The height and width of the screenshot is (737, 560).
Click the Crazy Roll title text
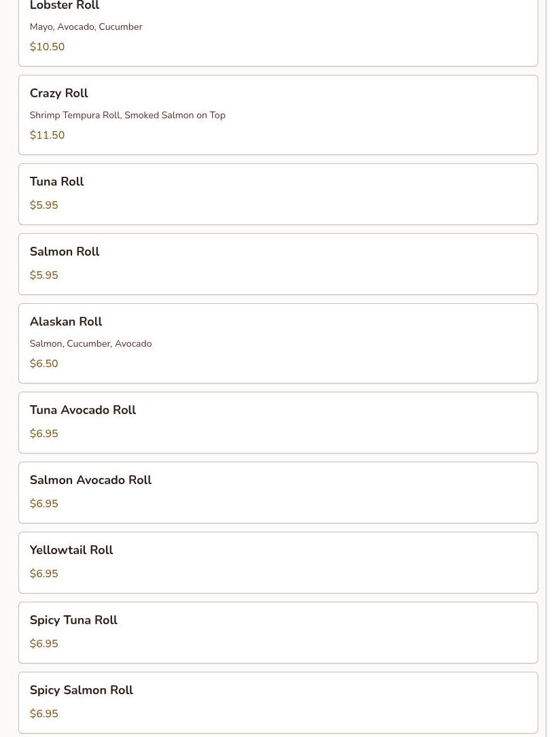click(x=58, y=93)
